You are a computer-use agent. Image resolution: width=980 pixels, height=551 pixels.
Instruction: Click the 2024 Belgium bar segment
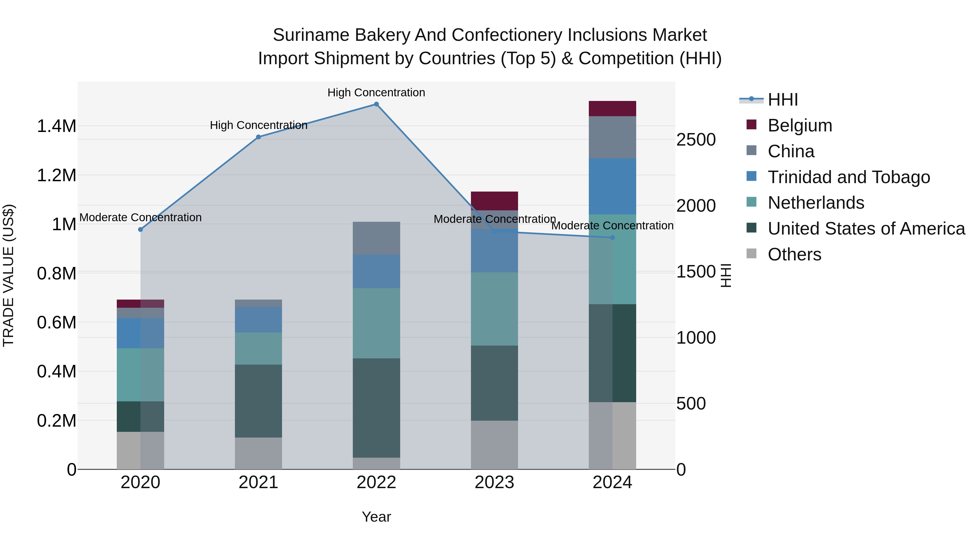click(x=612, y=109)
